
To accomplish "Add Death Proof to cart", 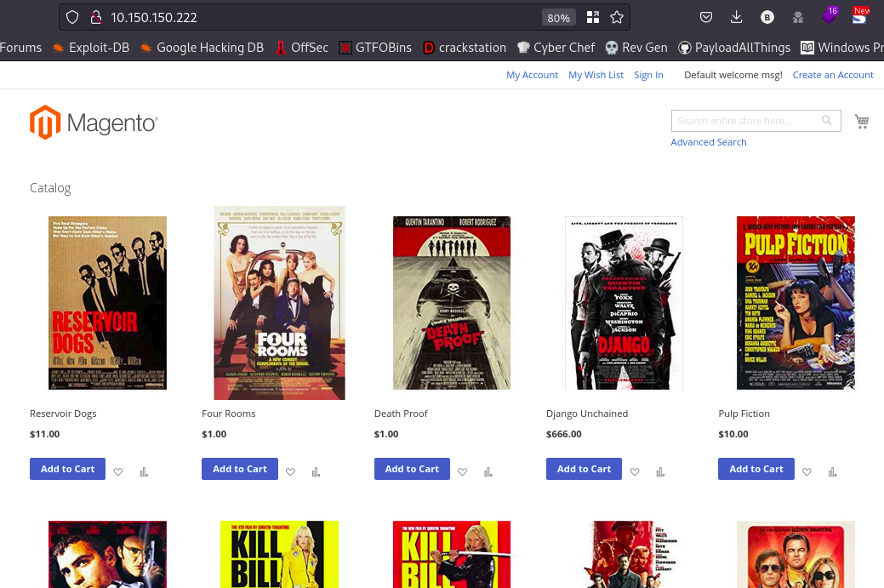I will click(x=412, y=469).
